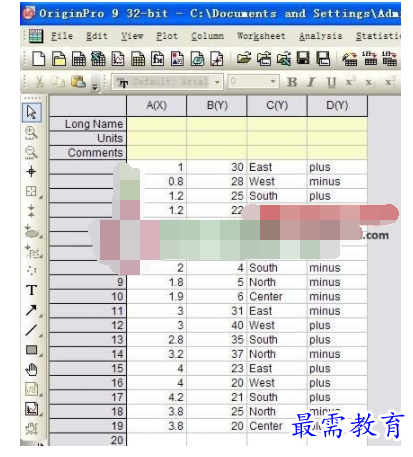Image resolution: width=413 pixels, height=457 pixels.
Task: Select column D(Y) header
Action: coord(337,106)
